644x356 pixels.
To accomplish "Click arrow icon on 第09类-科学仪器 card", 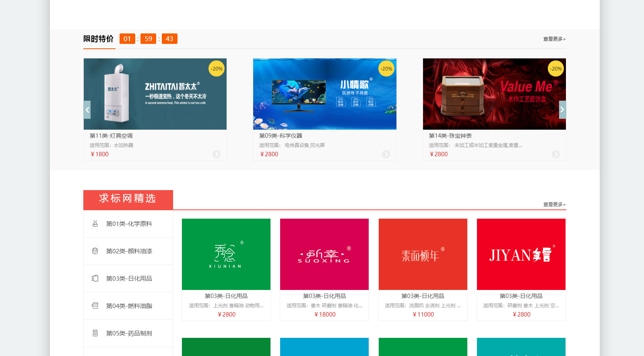I will [x=386, y=154].
